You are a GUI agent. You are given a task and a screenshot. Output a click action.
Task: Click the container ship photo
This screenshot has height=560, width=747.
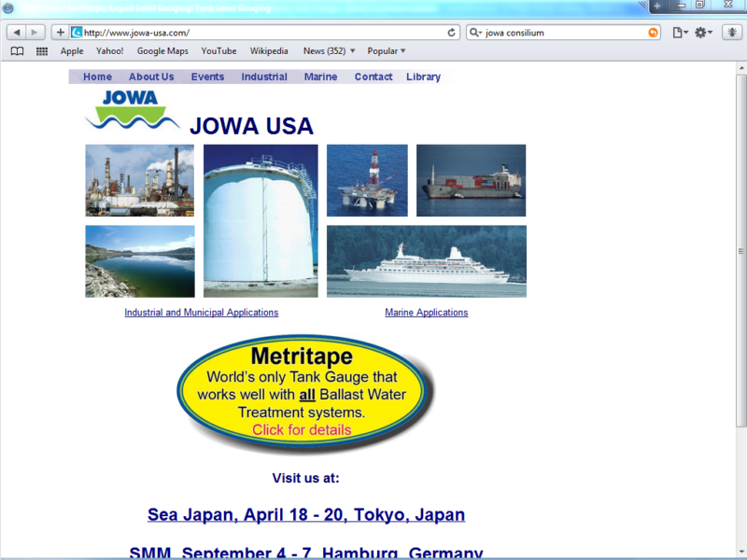pos(472,180)
